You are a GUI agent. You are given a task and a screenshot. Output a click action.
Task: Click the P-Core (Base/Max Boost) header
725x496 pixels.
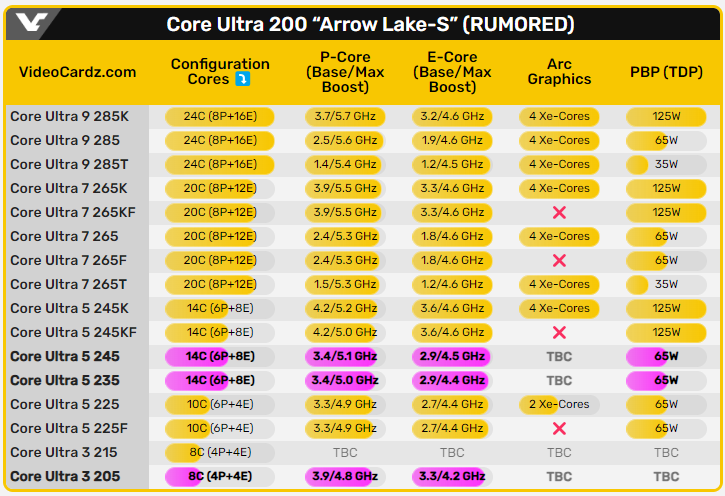(x=345, y=72)
